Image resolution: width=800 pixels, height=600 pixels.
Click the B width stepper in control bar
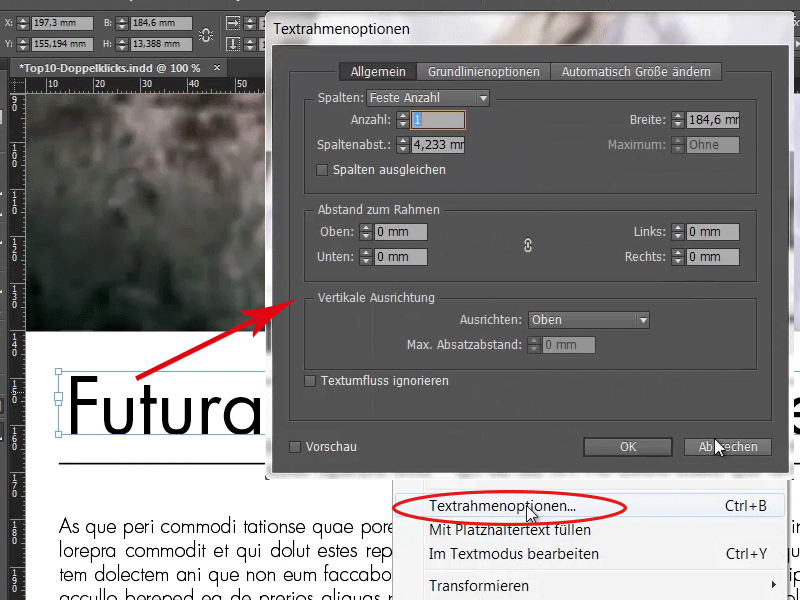pos(121,23)
